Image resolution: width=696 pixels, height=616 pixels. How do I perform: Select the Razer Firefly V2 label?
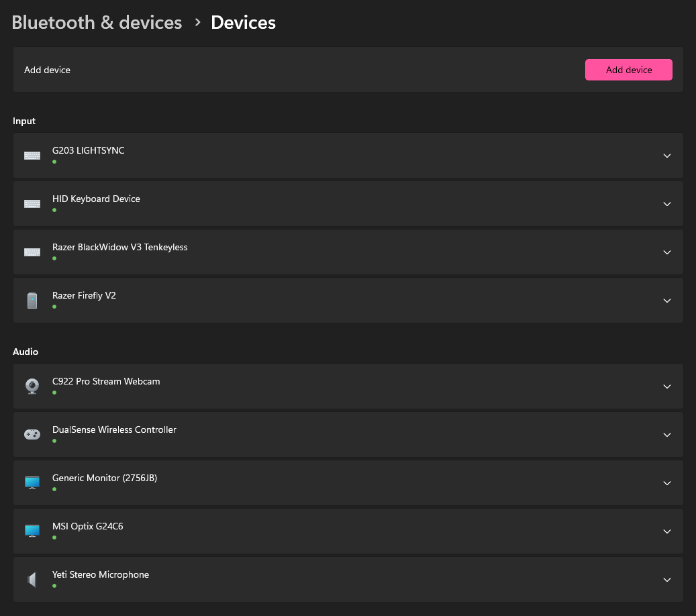pos(84,295)
